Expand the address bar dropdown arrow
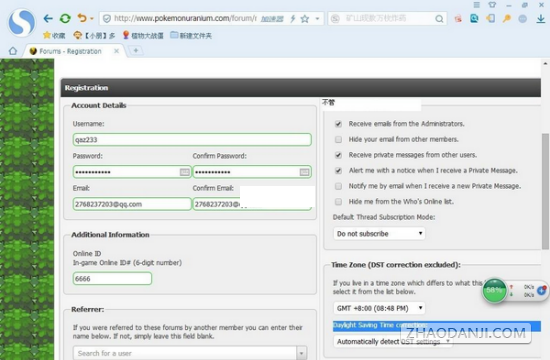The image size is (550, 360). click(317, 19)
